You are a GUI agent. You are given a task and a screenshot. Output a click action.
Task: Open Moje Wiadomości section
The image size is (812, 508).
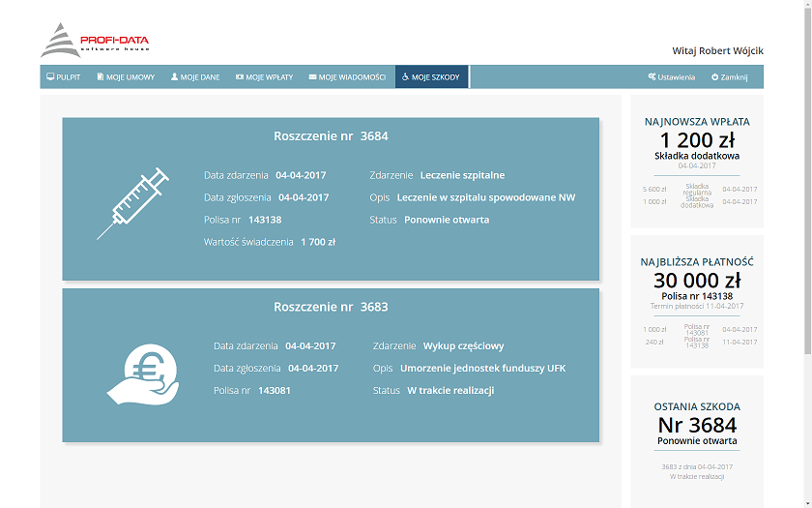[347, 76]
